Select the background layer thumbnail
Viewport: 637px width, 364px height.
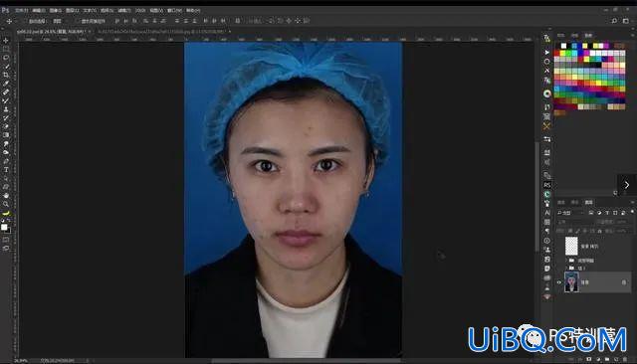tap(571, 282)
